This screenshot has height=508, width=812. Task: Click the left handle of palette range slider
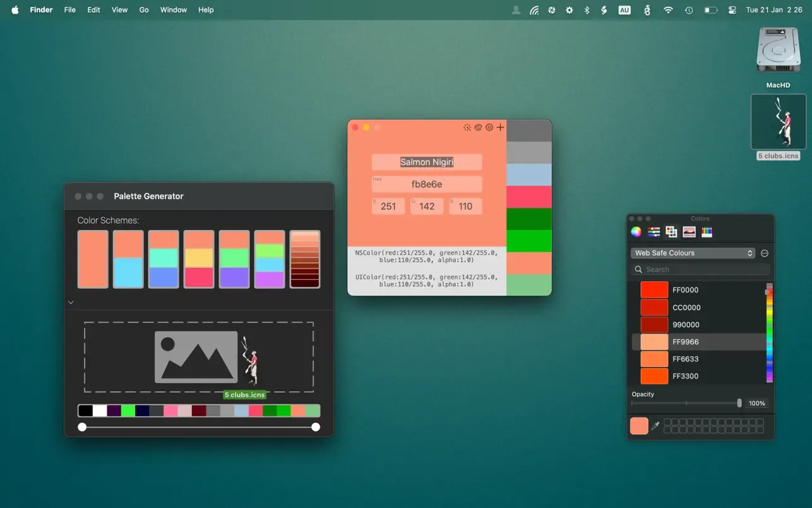click(x=82, y=427)
